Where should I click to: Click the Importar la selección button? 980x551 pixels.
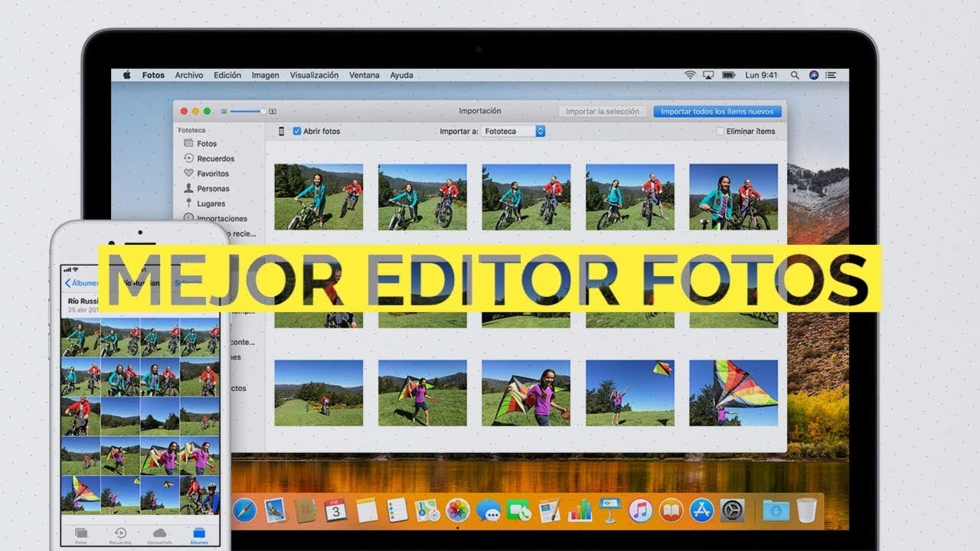603,112
